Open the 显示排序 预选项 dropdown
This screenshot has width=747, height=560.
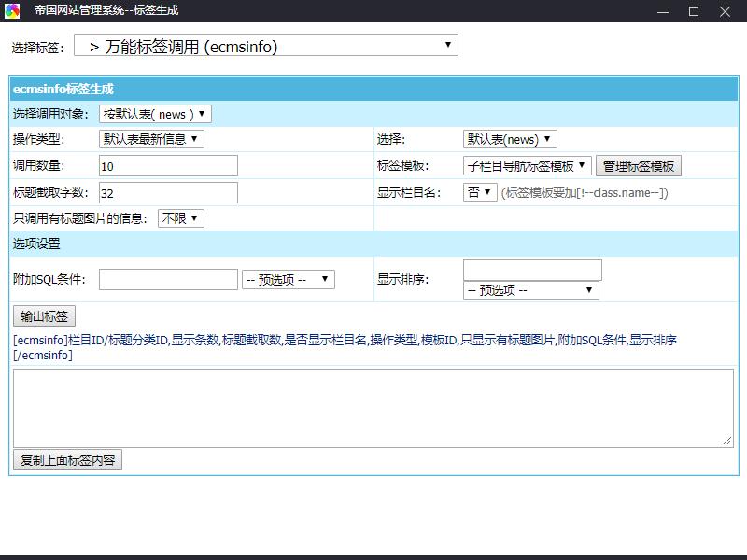(530, 290)
